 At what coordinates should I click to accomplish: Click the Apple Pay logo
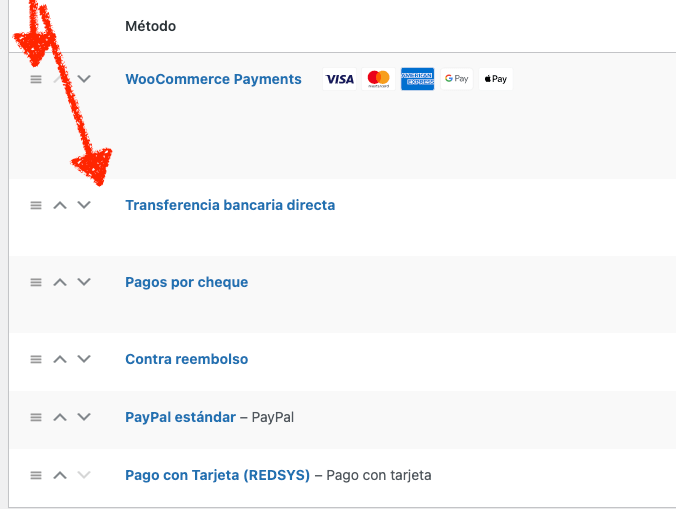(x=496, y=79)
